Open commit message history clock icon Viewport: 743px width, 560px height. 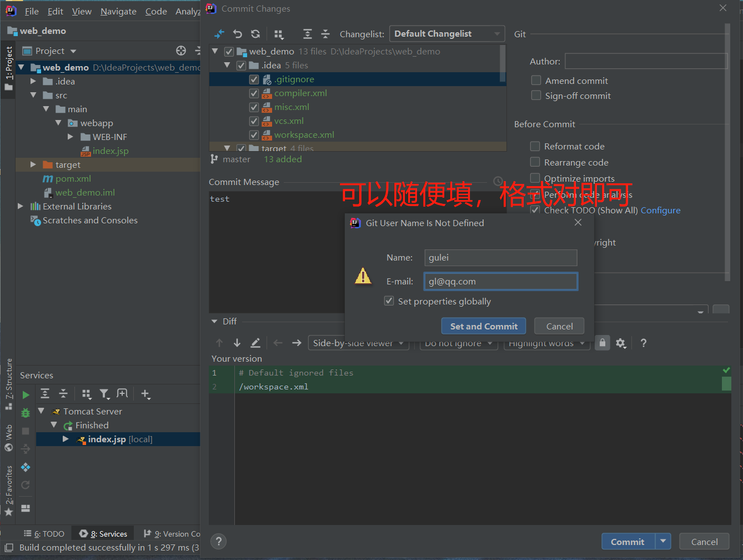[498, 181]
